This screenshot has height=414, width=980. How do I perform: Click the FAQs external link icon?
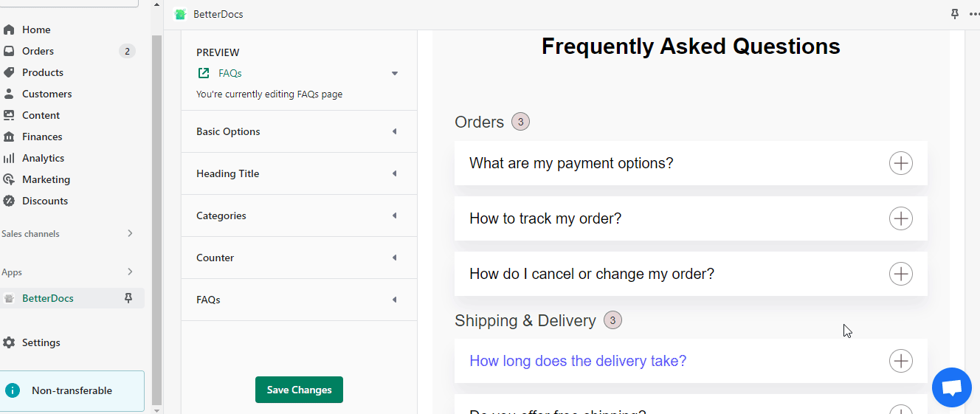204,73
